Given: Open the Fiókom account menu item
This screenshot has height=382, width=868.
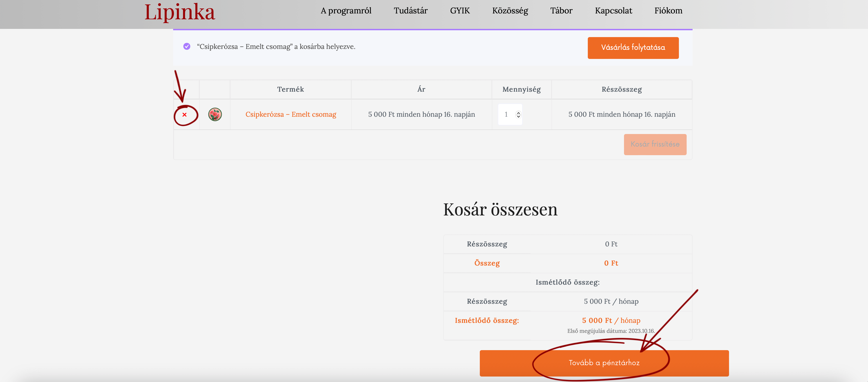Looking at the screenshot, I should click(668, 11).
